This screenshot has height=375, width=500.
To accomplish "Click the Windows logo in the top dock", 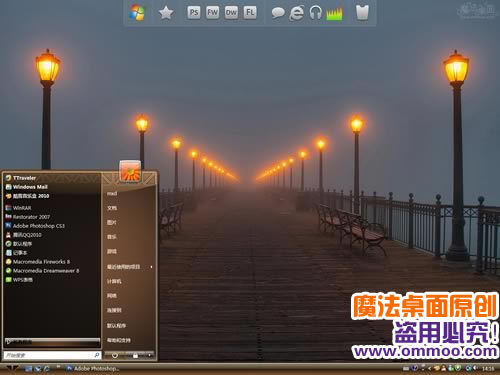I will click(137, 13).
